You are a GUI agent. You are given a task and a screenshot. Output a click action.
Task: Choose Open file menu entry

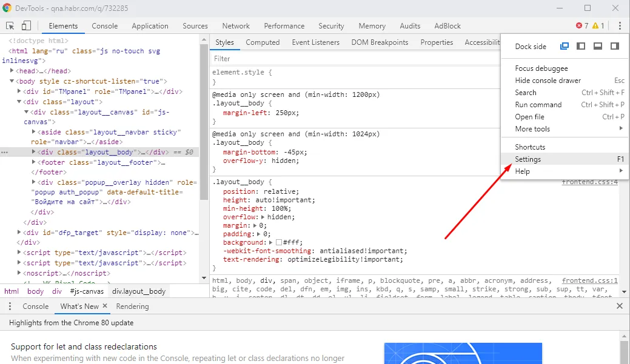point(565,117)
